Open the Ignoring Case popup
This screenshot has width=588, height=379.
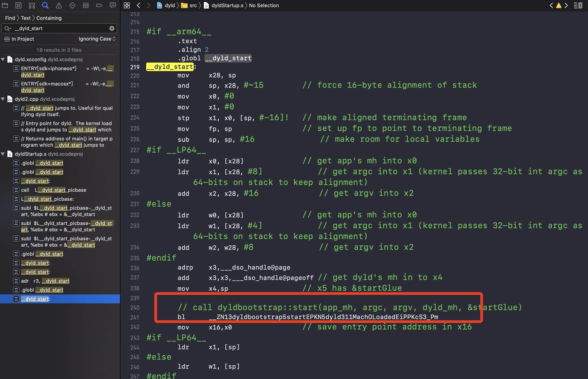point(97,39)
